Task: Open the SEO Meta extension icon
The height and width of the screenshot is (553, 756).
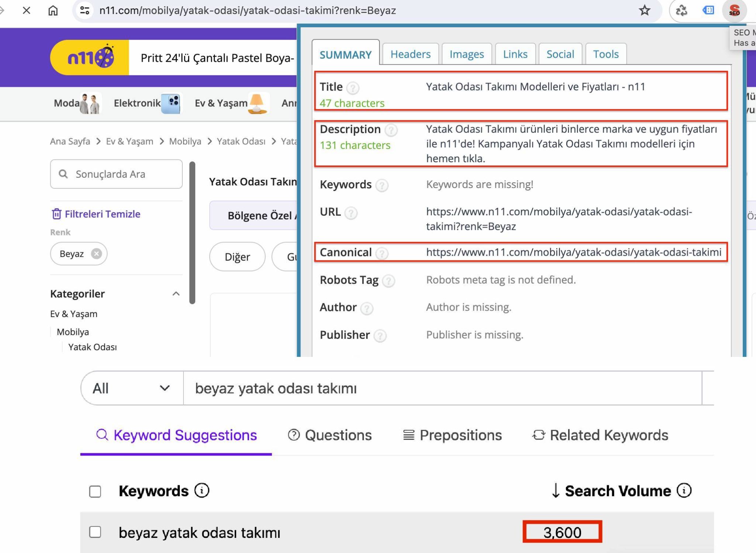Action: point(734,10)
